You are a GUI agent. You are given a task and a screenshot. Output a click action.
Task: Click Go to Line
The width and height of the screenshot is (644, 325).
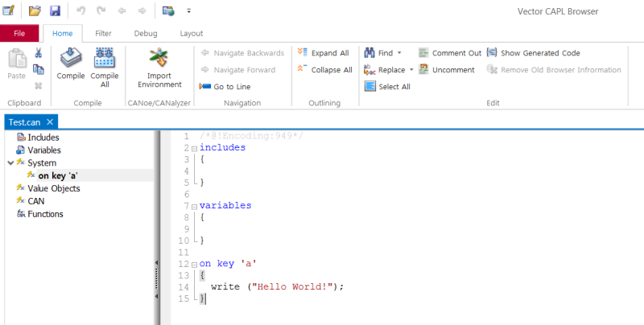click(x=225, y=87)
